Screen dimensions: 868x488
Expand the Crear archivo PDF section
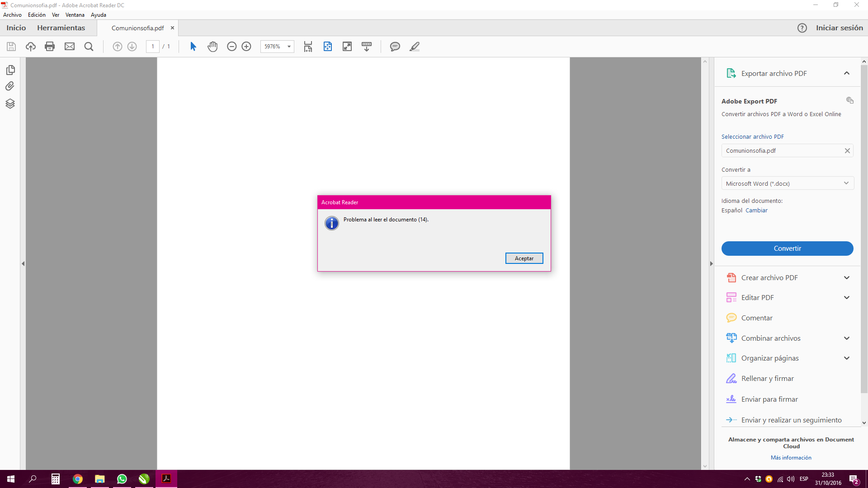point(847,278)
